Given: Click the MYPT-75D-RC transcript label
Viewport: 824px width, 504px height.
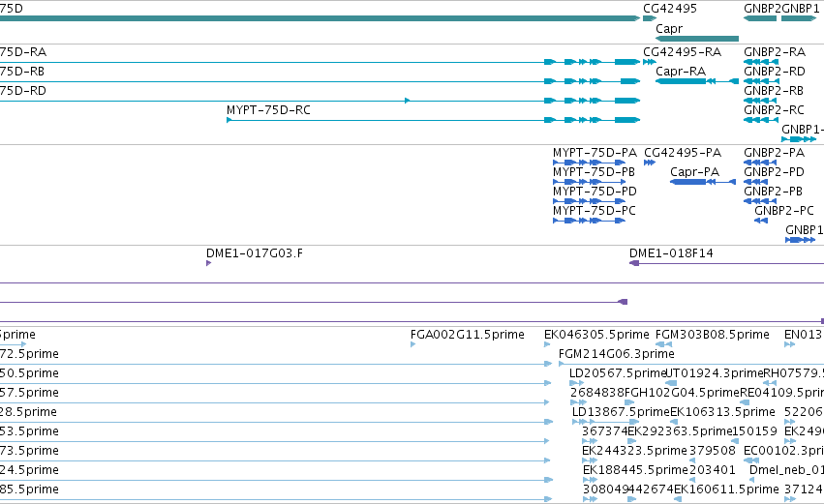Looking at the screenshot, I should 268,110.
